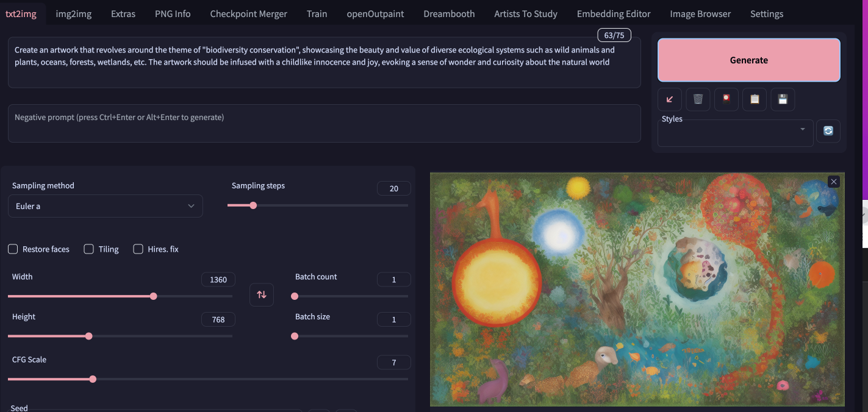Adjust the Width slider
The height and width of the screenshot is (412, 868).
pos(120,296)
